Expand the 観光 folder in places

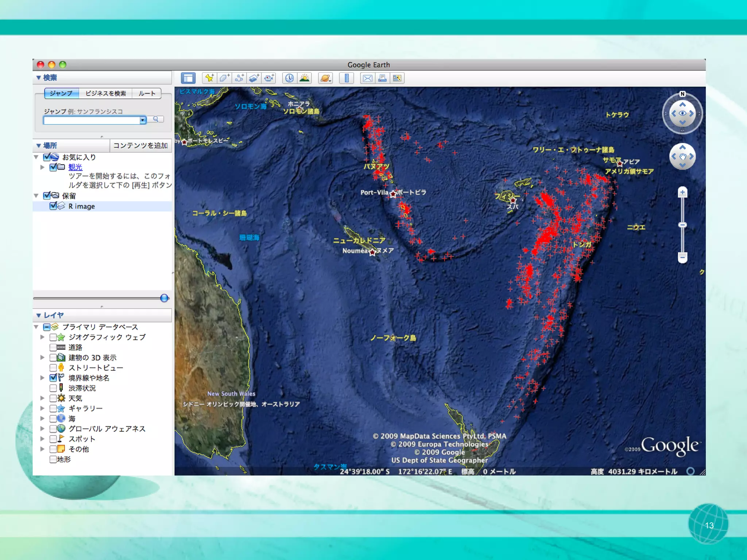(x=43, y=167)
